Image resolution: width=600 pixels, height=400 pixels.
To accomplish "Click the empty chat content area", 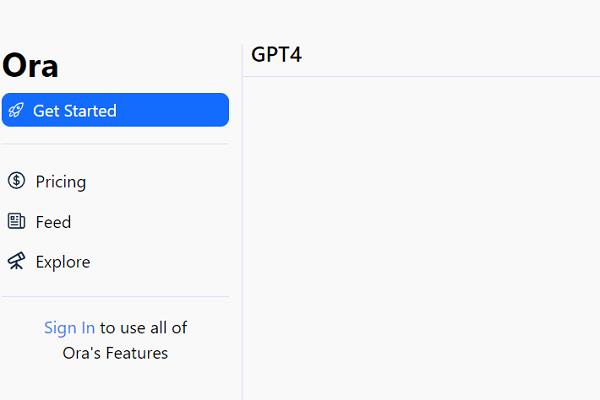I will pyautogui.click(x=420, y=240).
